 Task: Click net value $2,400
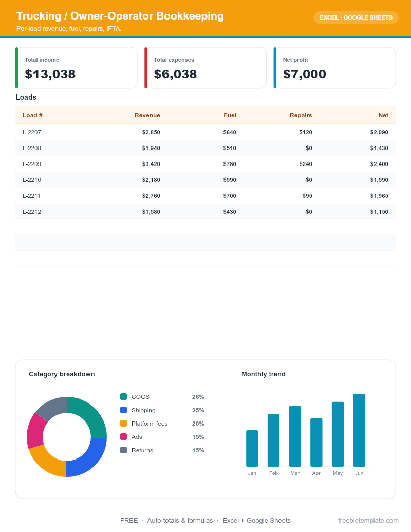click(x=379, y=164)
